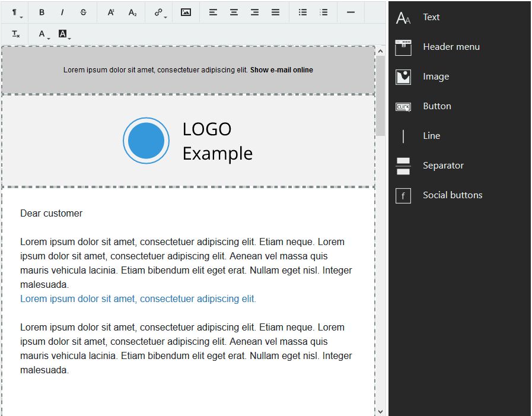The width and height of the screenshot is (532, 416).
Task: Insert an image from toolbar
Action: [x=186, y=12]
